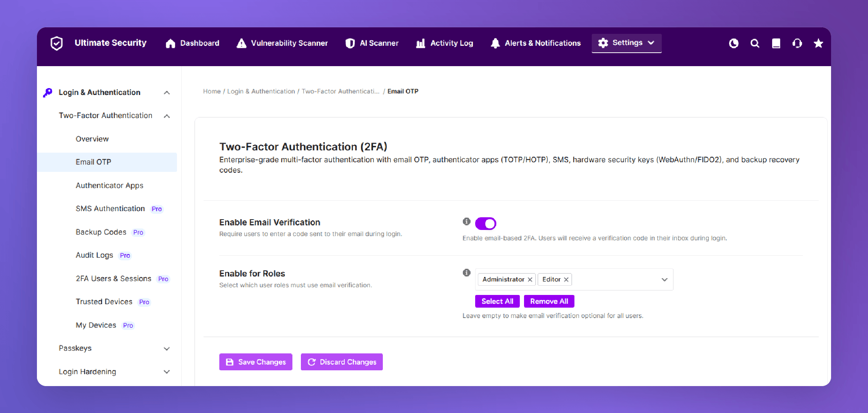Click the floppy disk icon on Save Changes
This screenshot has height=413, width=868.
coord(230,362)
